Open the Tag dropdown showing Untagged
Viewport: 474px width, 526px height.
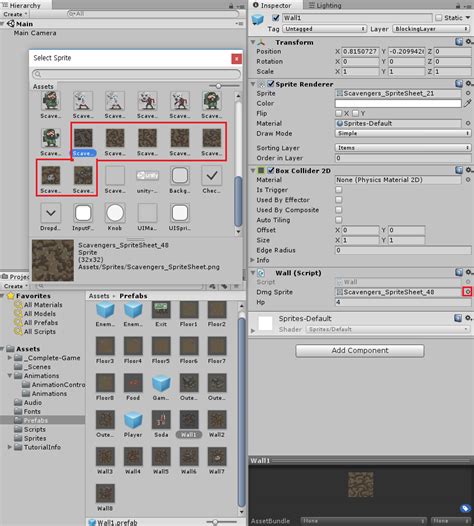point(324,29)
